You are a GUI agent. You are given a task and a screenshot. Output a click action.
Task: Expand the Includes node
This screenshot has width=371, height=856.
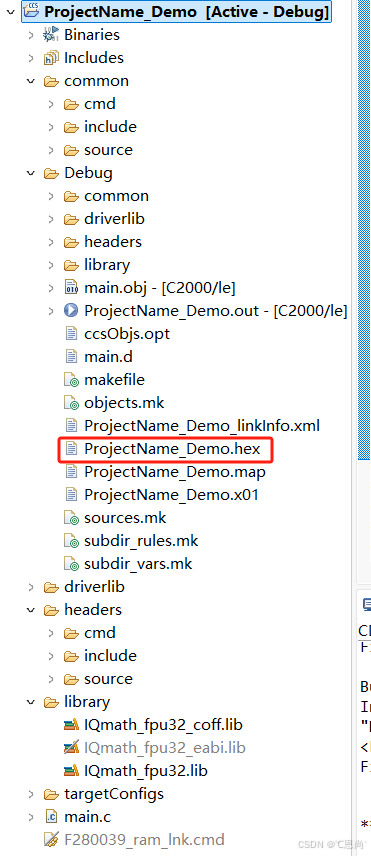click(x=31, y=58)
